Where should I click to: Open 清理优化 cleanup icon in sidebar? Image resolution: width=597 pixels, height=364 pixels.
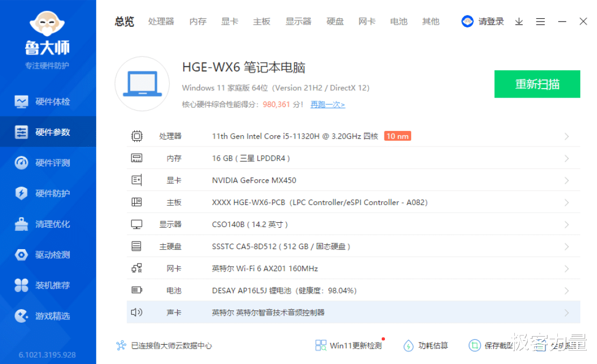pos(21,224)
